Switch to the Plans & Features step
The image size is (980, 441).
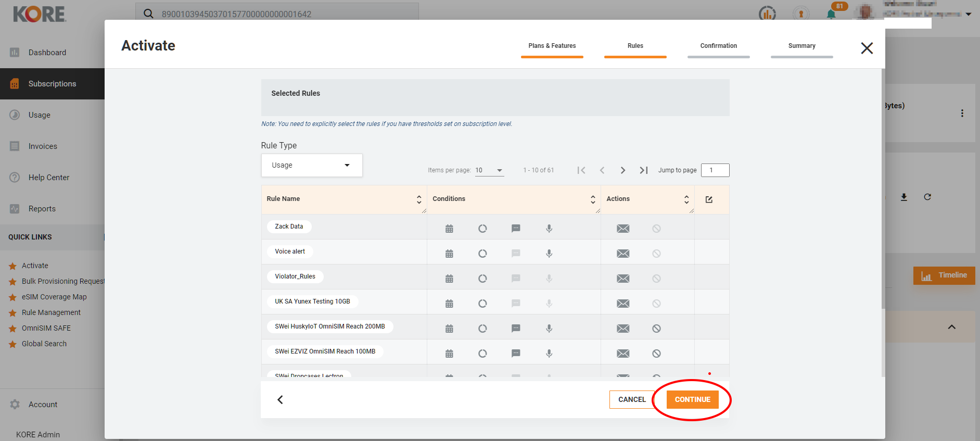552,46
